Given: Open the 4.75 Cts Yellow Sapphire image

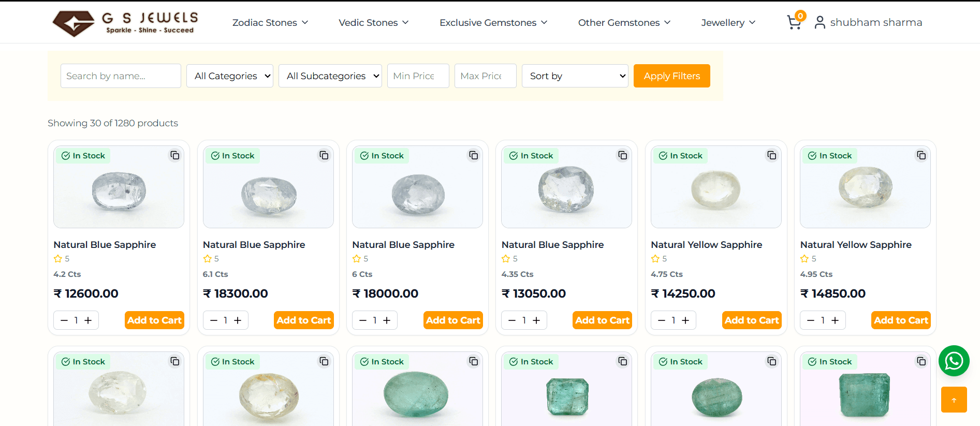Looking at the screenshot, I should click(716, 187).
